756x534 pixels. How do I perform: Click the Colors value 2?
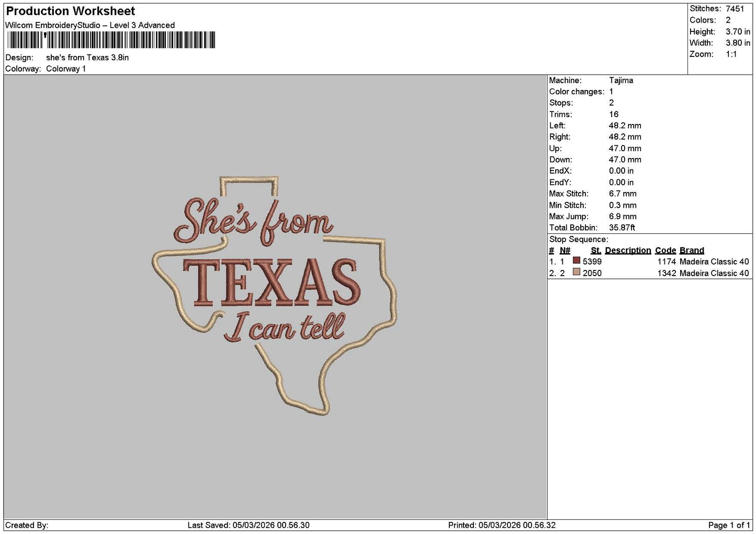pos(728,20)
